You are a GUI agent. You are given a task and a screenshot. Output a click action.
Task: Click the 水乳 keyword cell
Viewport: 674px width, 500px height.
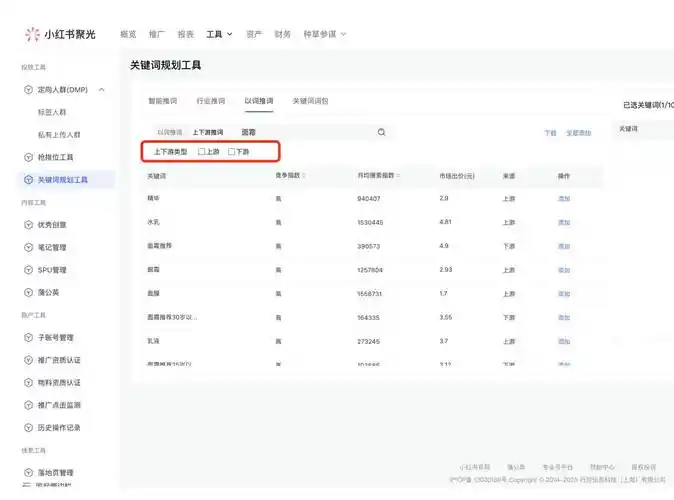point(153,222)
